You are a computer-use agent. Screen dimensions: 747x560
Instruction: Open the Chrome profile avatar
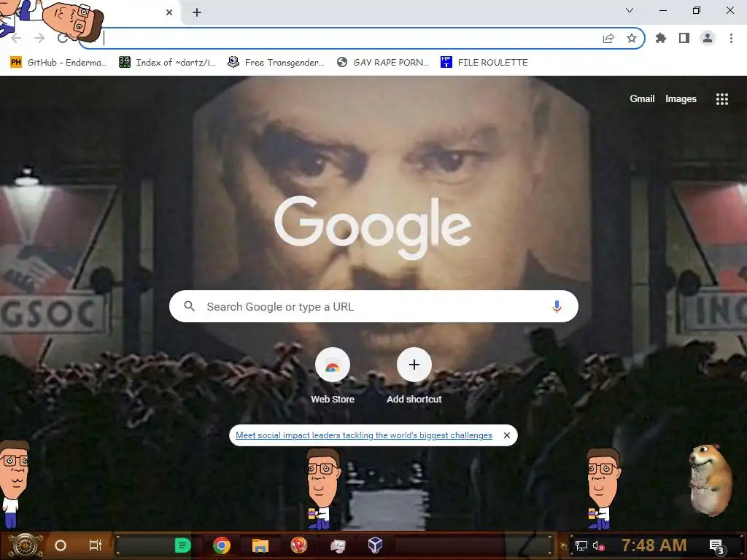708,38
